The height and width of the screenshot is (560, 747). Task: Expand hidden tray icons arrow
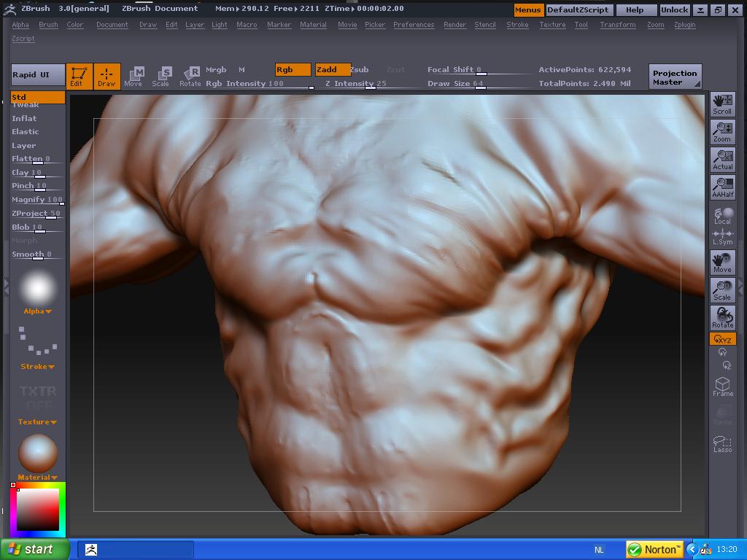click(x=692, y=550)
